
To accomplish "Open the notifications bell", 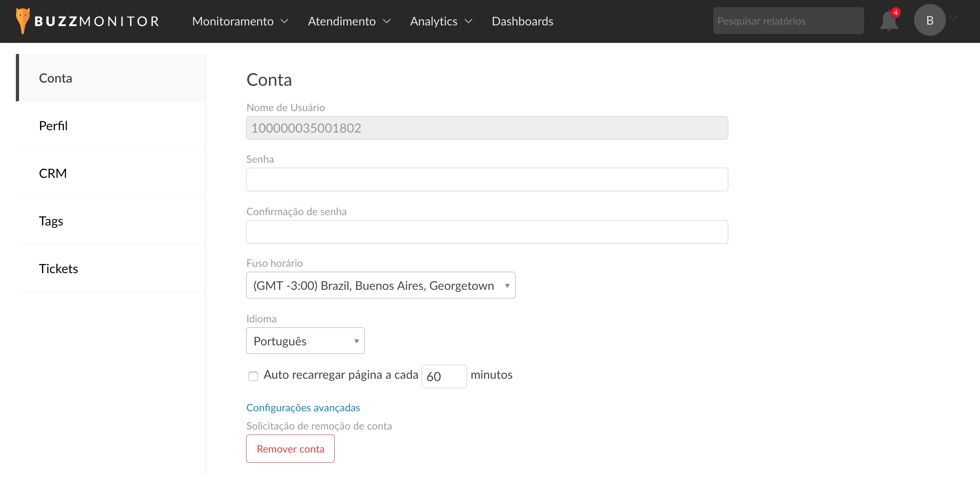I will (x=889, y=21).
